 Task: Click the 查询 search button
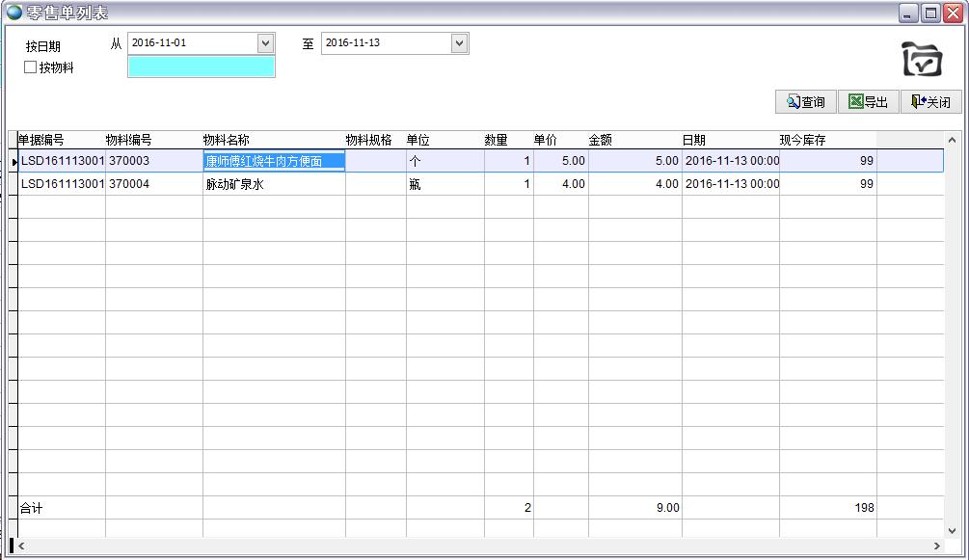click(806, 102)
